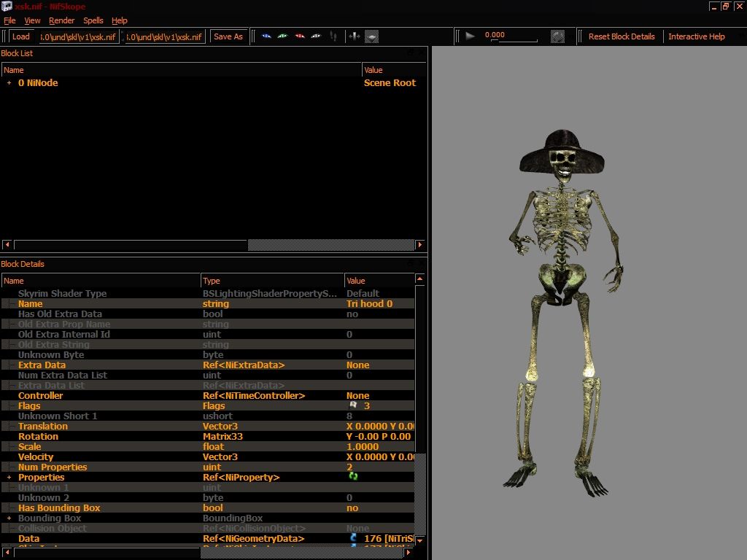747x560 pixels.
Task: Select the Rotation row
Action: click(x=208, y=436)
